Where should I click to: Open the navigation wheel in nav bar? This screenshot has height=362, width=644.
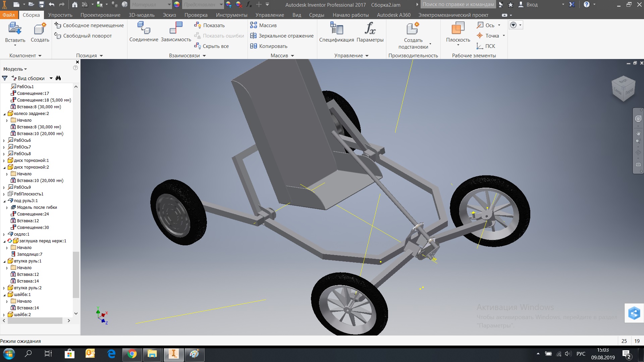tap(638, 119)
